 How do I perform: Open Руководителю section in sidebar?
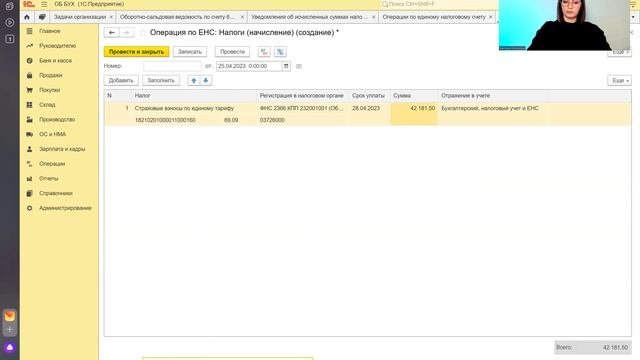(58, 46)
